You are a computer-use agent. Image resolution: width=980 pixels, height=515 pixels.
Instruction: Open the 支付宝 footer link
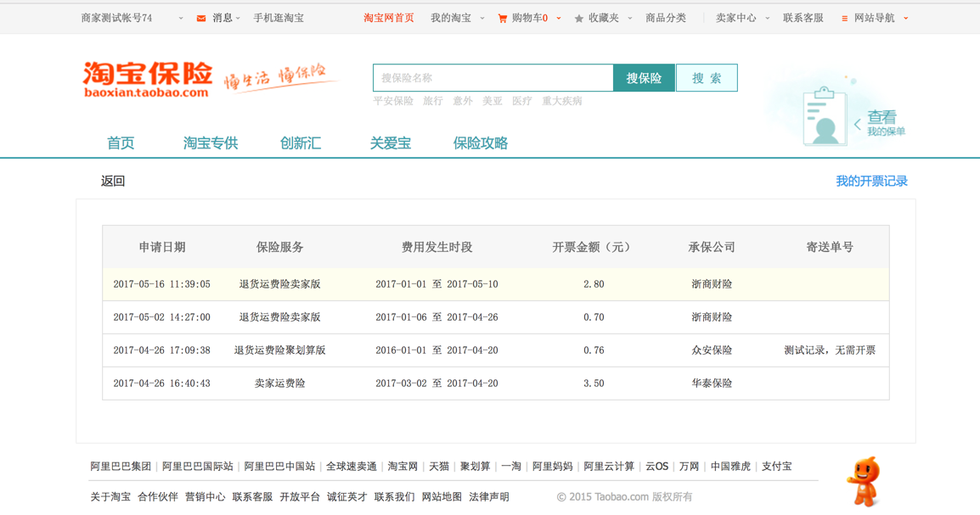point(776,467)
